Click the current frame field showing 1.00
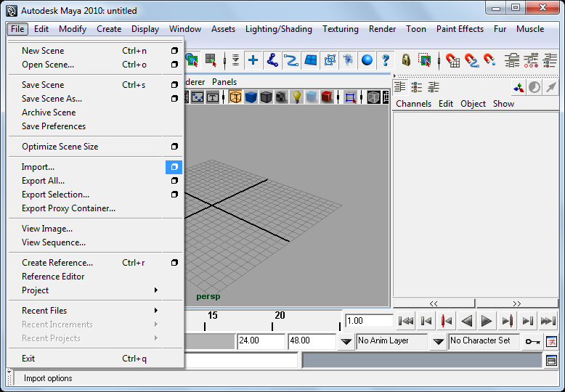The height and width of the screenshot is (392, 565). 370,321
